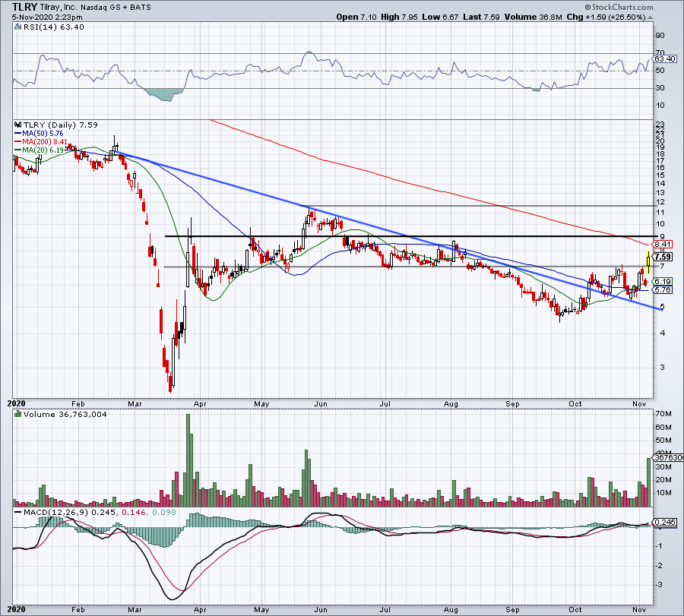Click the latest tall green volume bar

coord(649,482)
